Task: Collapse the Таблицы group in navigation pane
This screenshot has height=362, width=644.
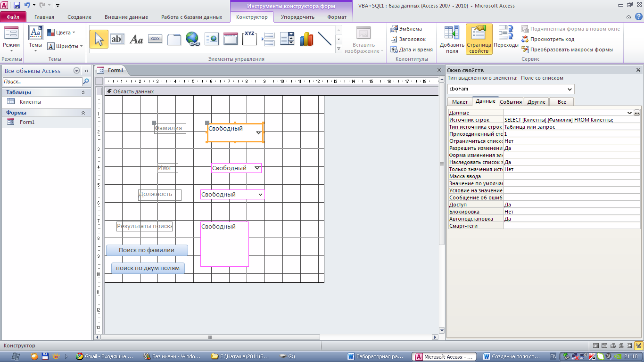Action: point(83,92)
